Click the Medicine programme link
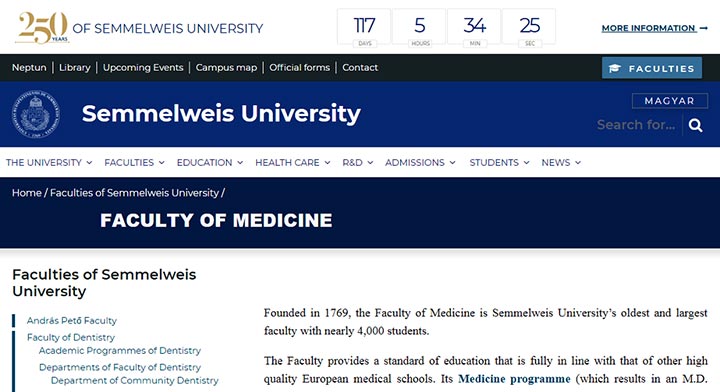 [514, 379]
